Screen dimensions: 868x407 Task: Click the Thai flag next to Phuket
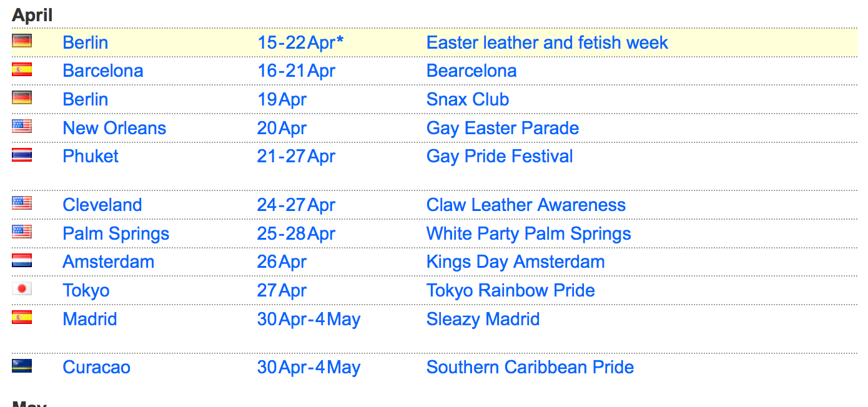(x=22, y=155)
